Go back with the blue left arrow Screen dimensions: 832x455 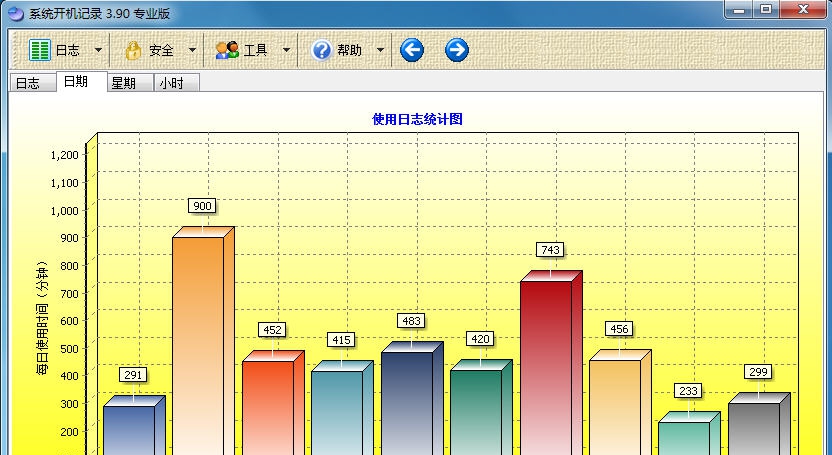[x=412, y=50]
